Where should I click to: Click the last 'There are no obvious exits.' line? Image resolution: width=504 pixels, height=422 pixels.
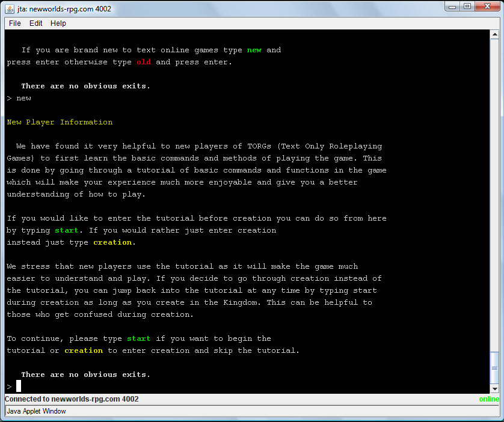pos(85,375)
